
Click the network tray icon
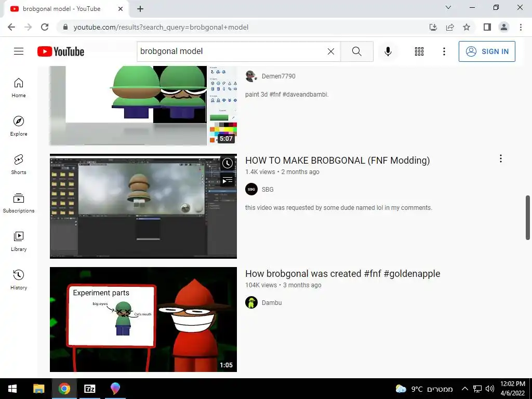pos(477,389)
